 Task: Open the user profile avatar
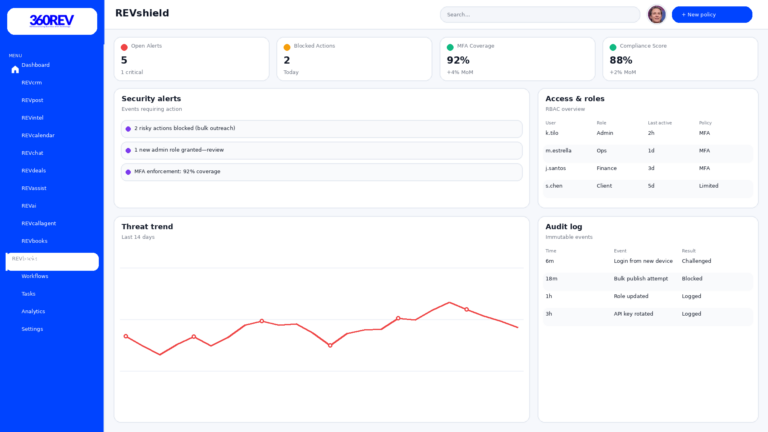[656, 14]
